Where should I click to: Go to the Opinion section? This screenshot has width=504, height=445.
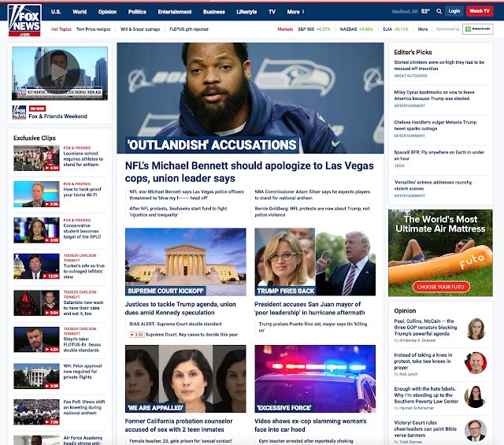click(x=107, y=12)
